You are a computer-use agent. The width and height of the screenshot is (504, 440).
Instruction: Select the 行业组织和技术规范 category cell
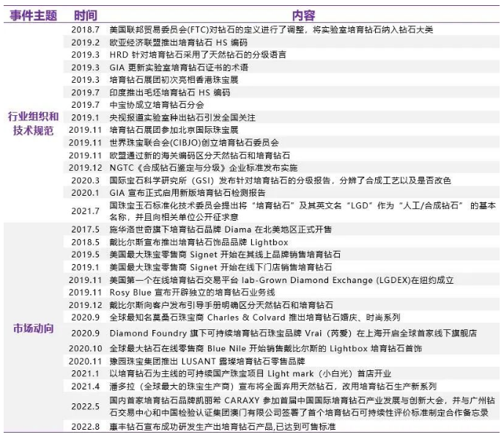pos(33,124)
